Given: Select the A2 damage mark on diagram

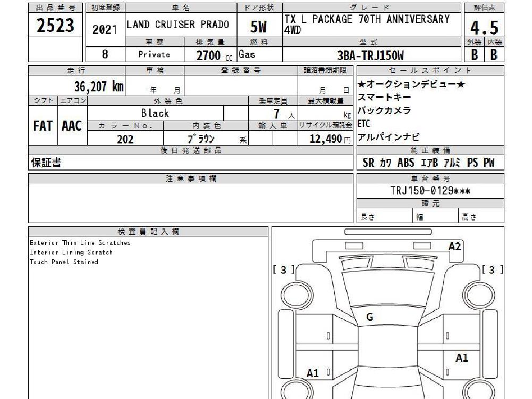Looking at the screenshot, I should tap(454, 247).
